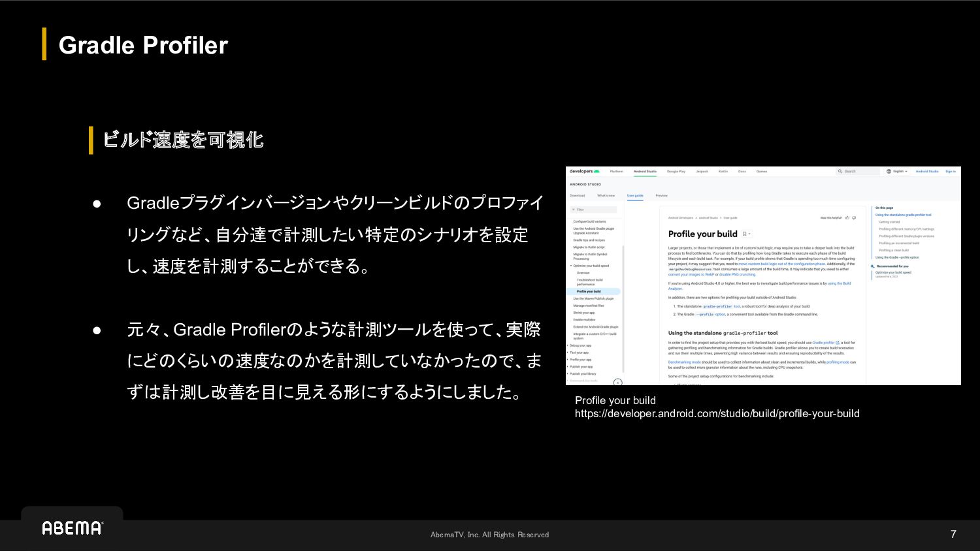The image size is (980, 551).
Task: Jump to Profiling a clean build
Action: click(x=894, y=250)
